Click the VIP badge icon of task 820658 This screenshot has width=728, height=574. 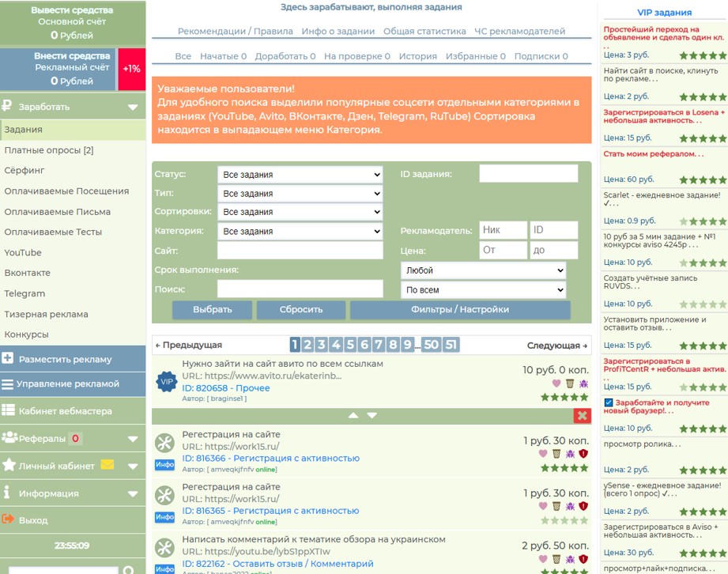click(167, 382)
